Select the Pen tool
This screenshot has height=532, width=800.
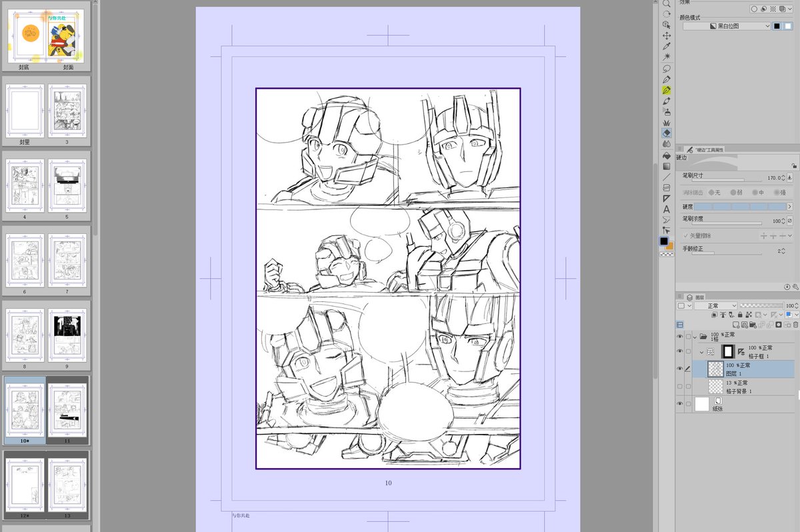click(666, 79)
